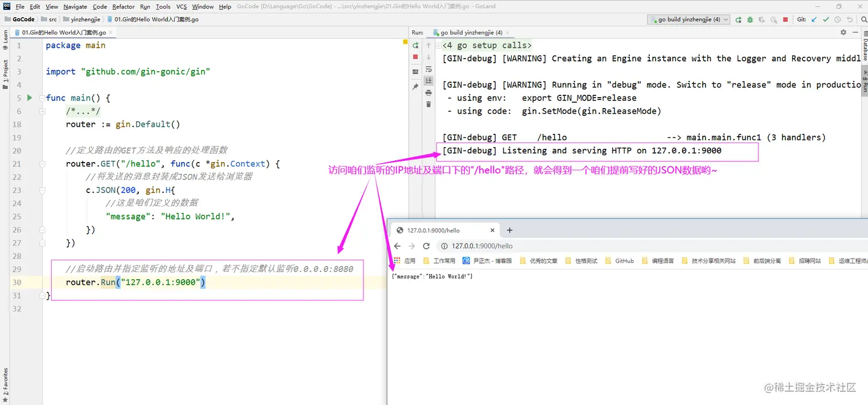Reload the page in the browser window
The image size is (868, 405).
click(x=426, y=246)
